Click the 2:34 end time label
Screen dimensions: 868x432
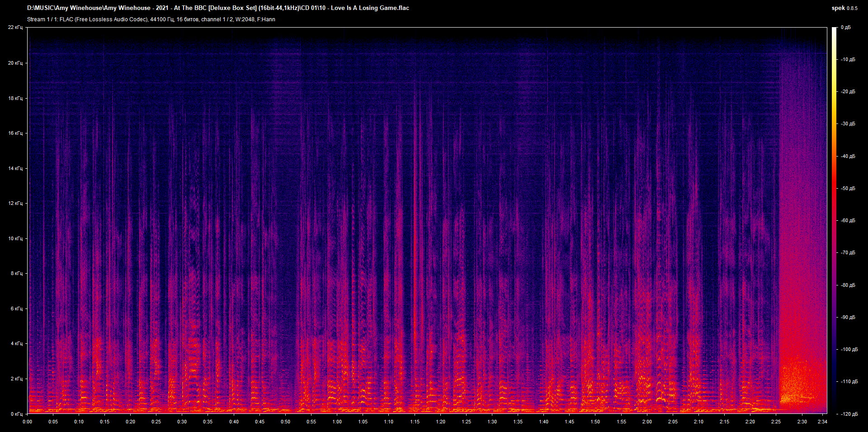pos(822,422)
